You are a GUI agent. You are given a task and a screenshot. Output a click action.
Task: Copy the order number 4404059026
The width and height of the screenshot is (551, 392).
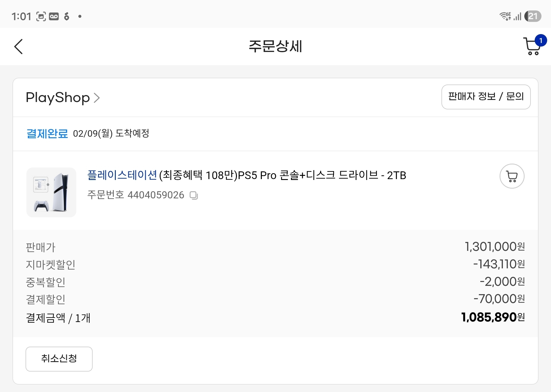(x=194, y=195)
